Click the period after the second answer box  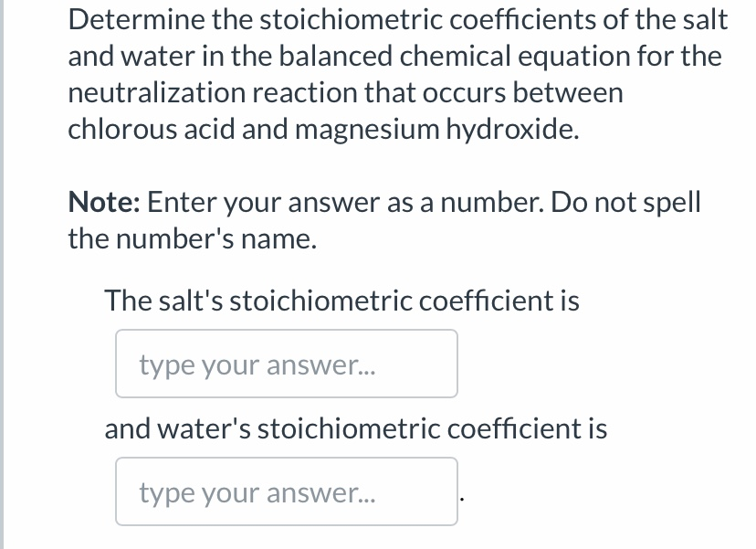[x=463, y=498]
